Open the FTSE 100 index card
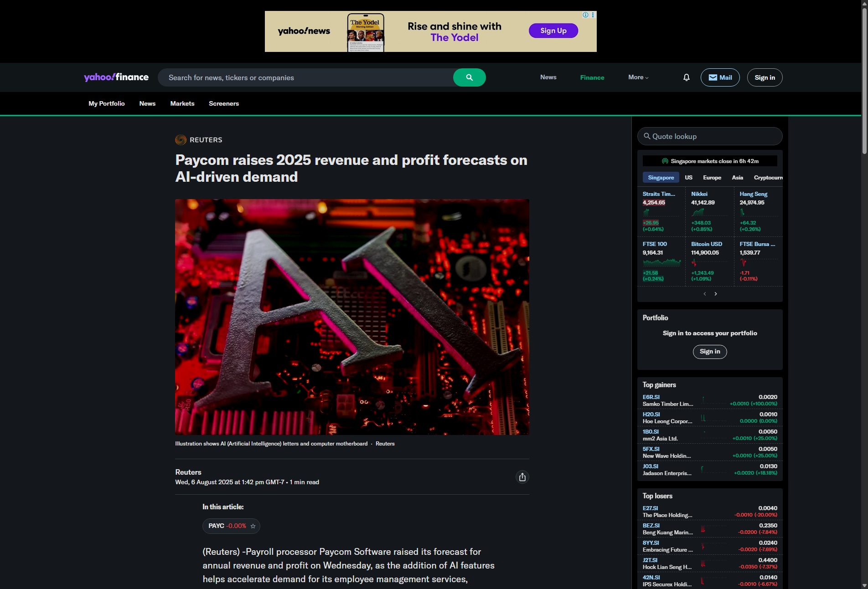The height and width of the screenshot is (589, 868). [661, 261]
